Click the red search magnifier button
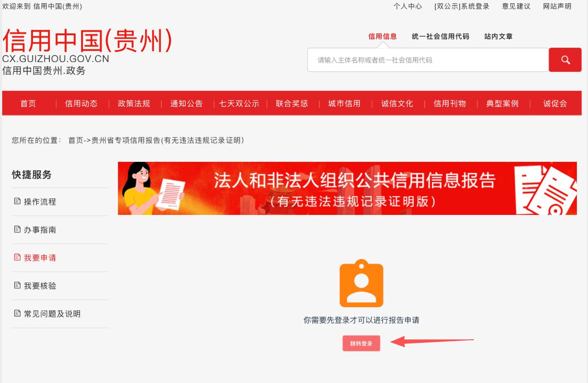 coord(565,60)
